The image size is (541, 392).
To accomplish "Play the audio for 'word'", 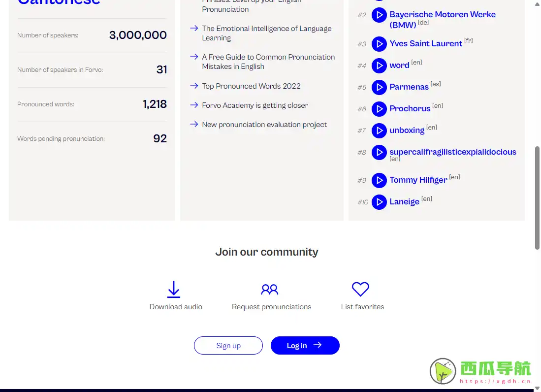I will (x=379, y=65).
